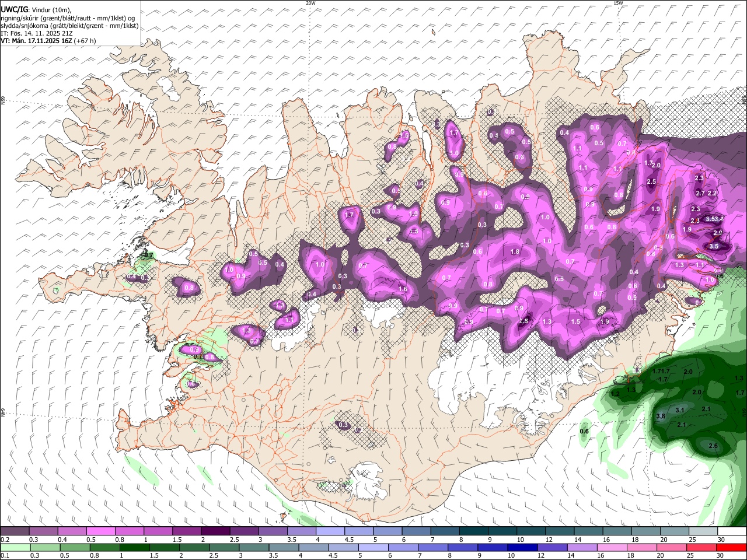Click the 18 pink swatch in lower legend
747x560 pixels.
642,547
